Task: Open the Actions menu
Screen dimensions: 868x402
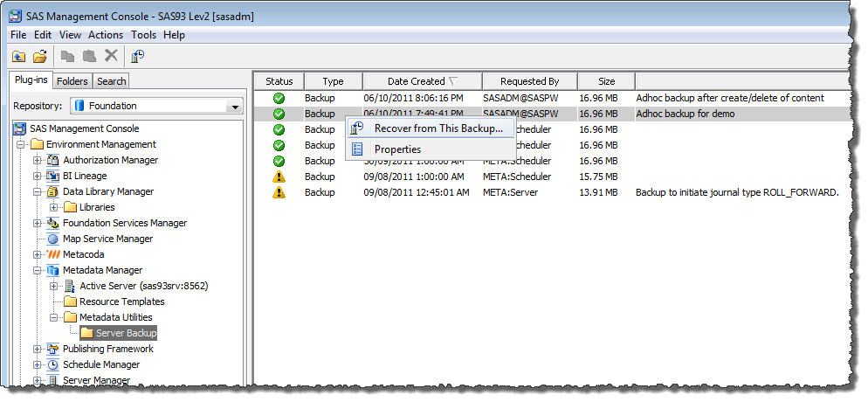Action: point(106,35)
